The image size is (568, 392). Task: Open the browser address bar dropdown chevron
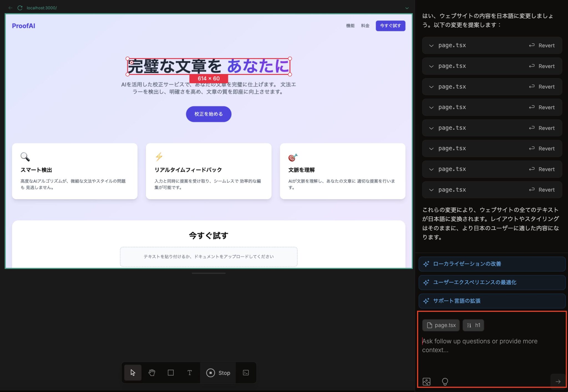pos(407,8)
